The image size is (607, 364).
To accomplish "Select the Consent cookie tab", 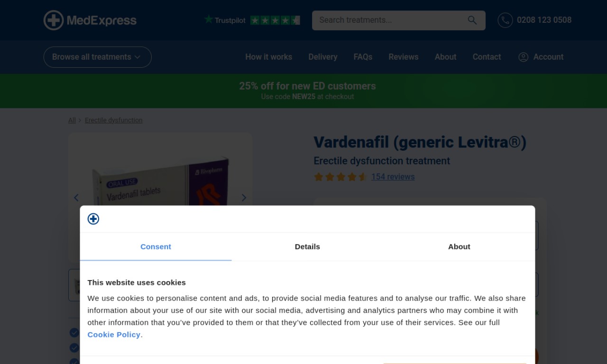I will (x=156, y=246).
